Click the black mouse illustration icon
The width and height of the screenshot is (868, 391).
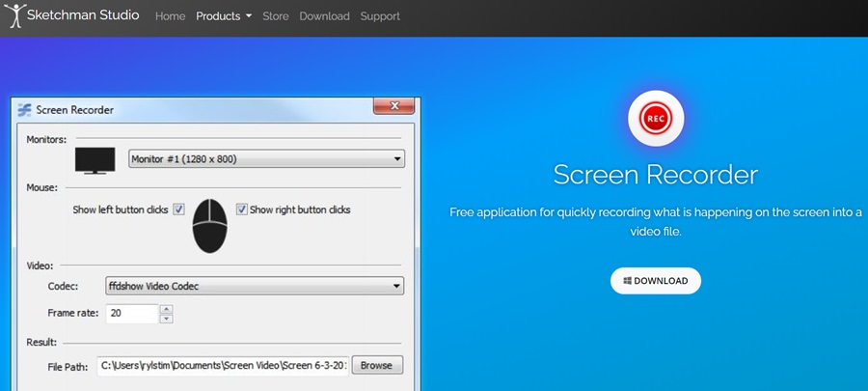[210, 225]
